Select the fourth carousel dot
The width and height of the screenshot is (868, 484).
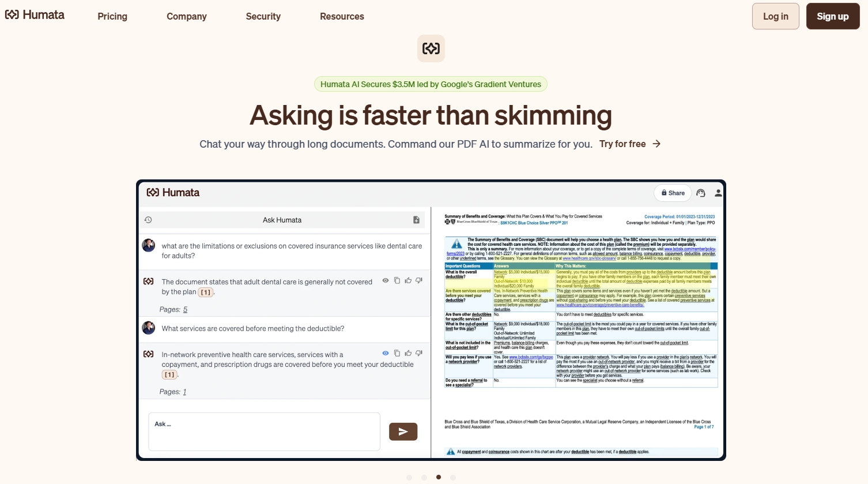tap(453, 478)
